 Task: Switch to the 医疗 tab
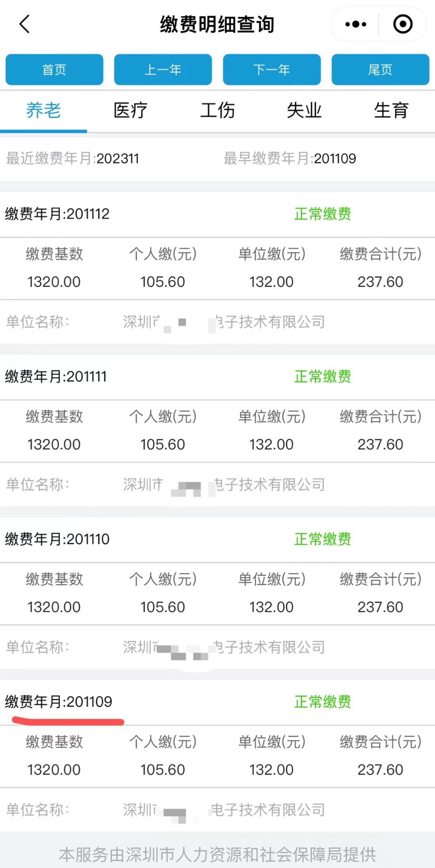click(130, 110)
